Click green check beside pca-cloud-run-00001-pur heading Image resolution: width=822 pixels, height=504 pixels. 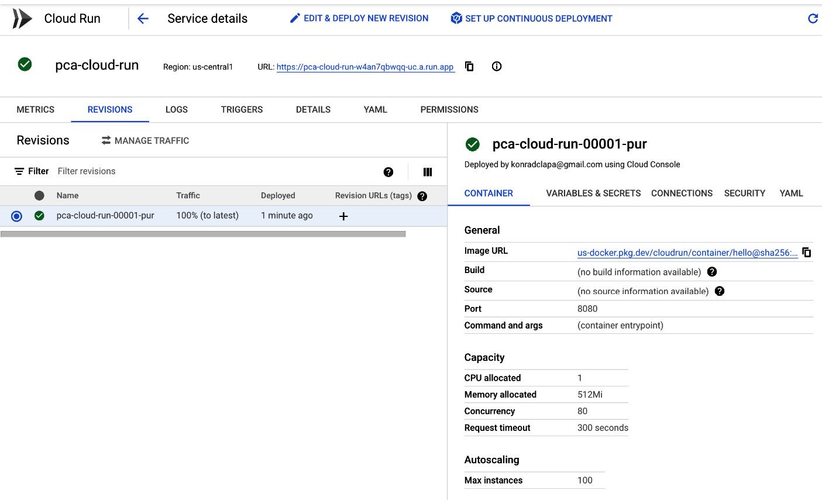point(473,144)
